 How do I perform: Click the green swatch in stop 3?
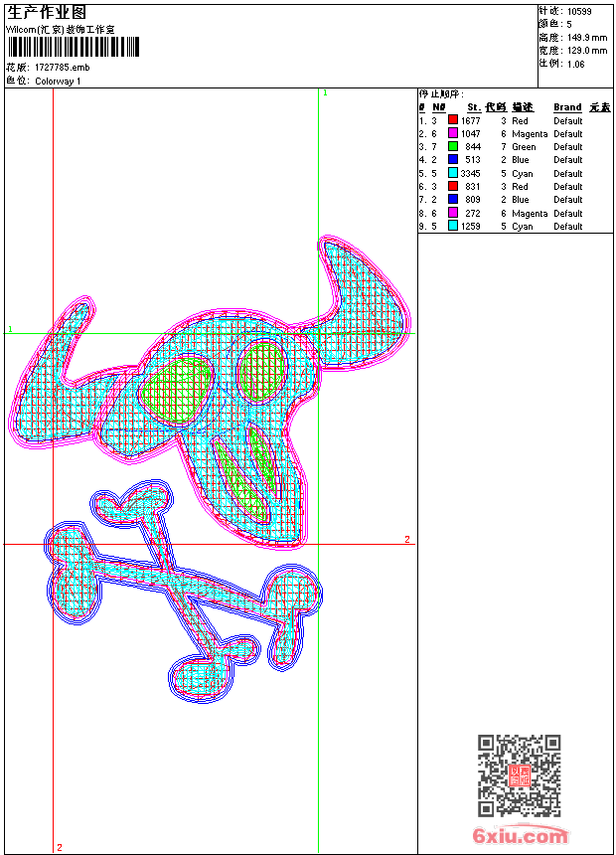click(x=453, y=146)
